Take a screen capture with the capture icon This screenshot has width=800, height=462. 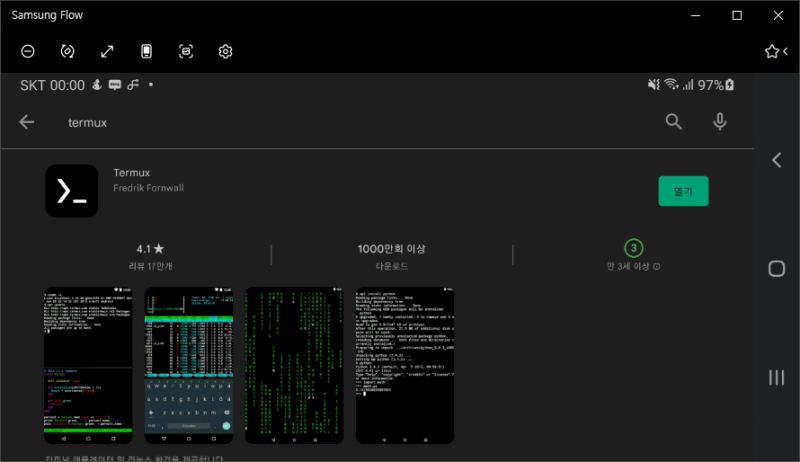click(x=186, y=52)
